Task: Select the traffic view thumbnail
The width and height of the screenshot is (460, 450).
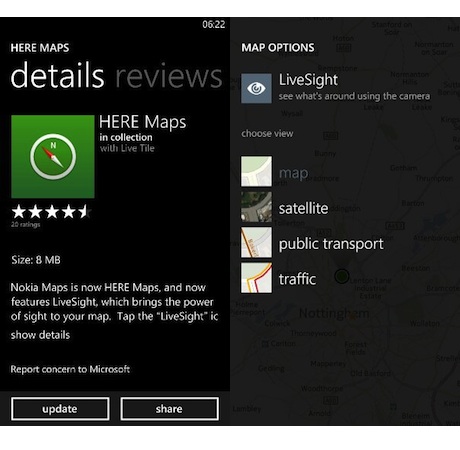Action: tap(256, 278)
